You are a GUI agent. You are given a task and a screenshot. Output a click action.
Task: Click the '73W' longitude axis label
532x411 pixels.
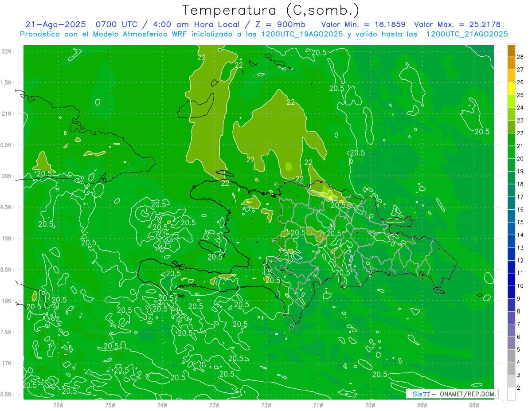214,405
